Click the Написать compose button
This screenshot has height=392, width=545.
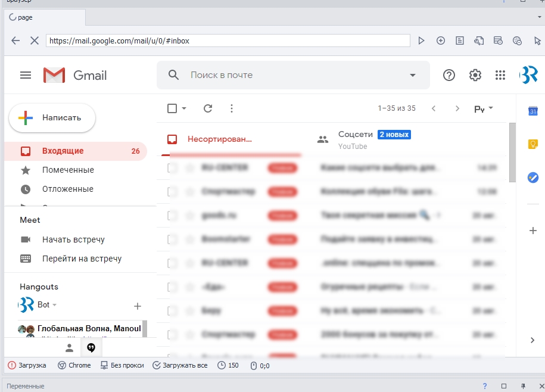52,118
